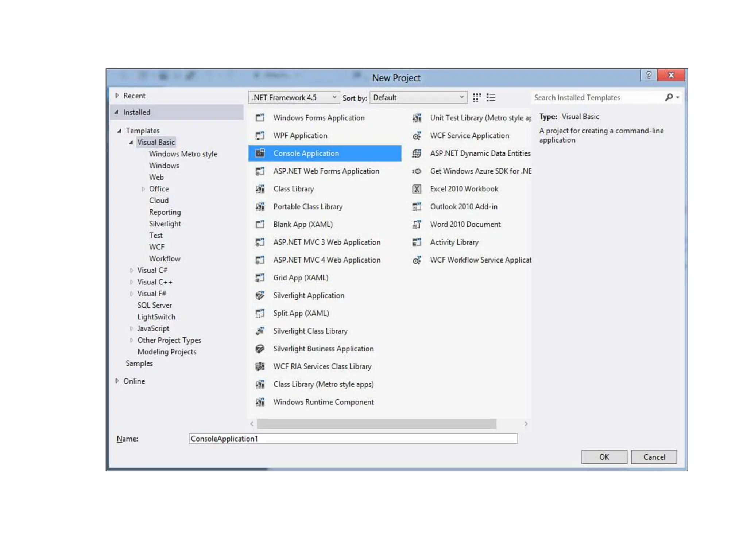This screenshot has width=747, height=560.
Task: Click the Console Application template icon
Action: (x=260, y=153)
